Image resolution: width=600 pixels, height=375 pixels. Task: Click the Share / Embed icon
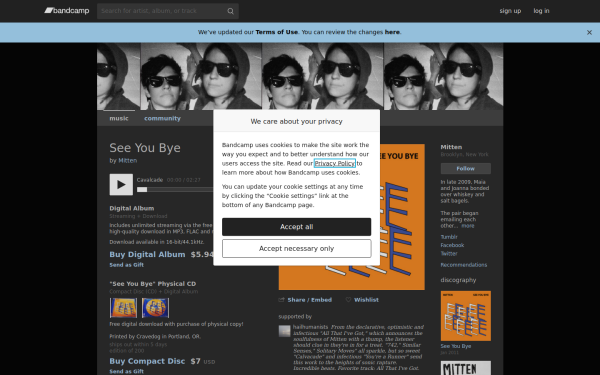[x=282, y=300]
